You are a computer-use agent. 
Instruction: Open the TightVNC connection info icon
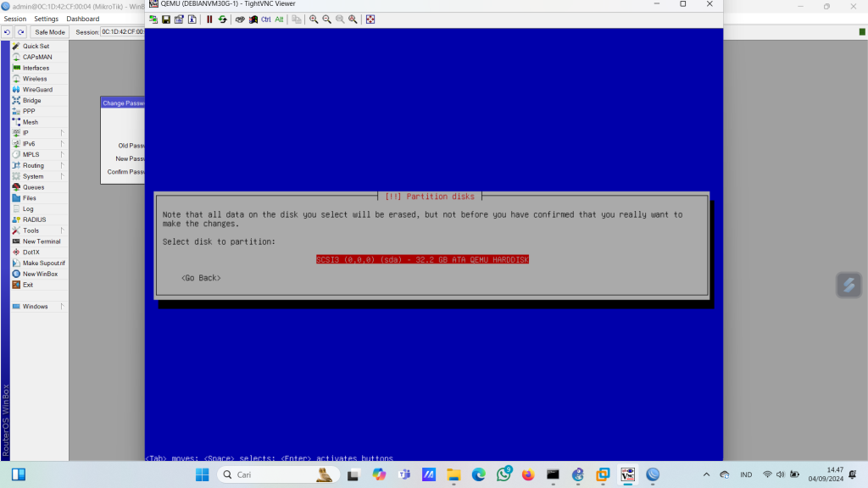pos(192,19)
